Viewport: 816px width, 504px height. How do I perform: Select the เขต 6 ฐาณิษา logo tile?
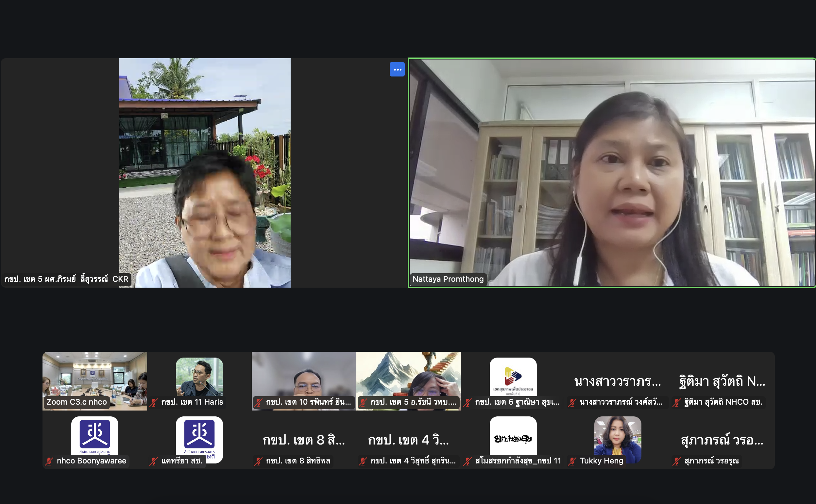513,377
